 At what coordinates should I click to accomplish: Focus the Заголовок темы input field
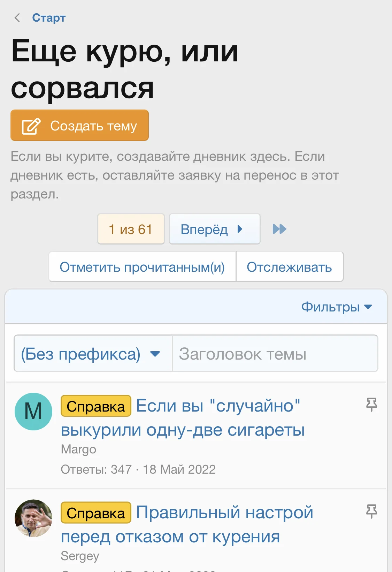275,354
